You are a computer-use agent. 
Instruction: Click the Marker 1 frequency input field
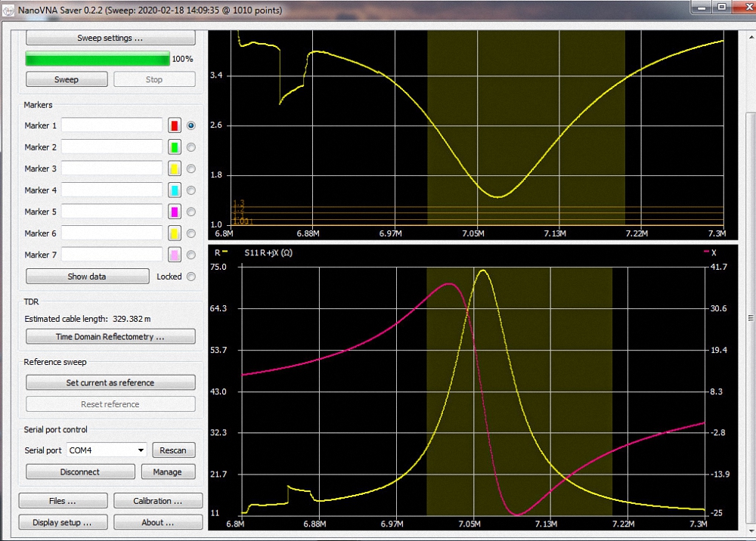tap(112, 125)
